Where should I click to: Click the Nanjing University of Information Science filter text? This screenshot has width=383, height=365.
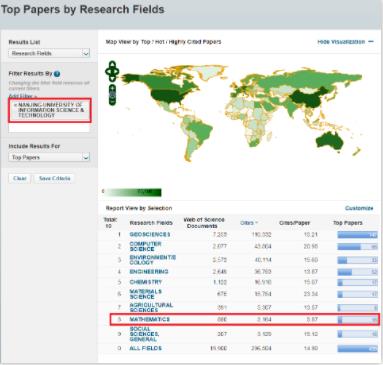pyautogui.click(x=51, y=110)
